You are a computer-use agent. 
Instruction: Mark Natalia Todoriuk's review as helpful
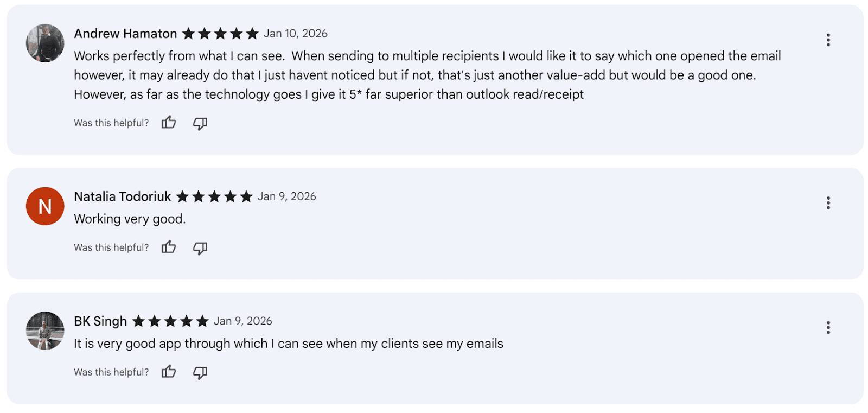169,247
